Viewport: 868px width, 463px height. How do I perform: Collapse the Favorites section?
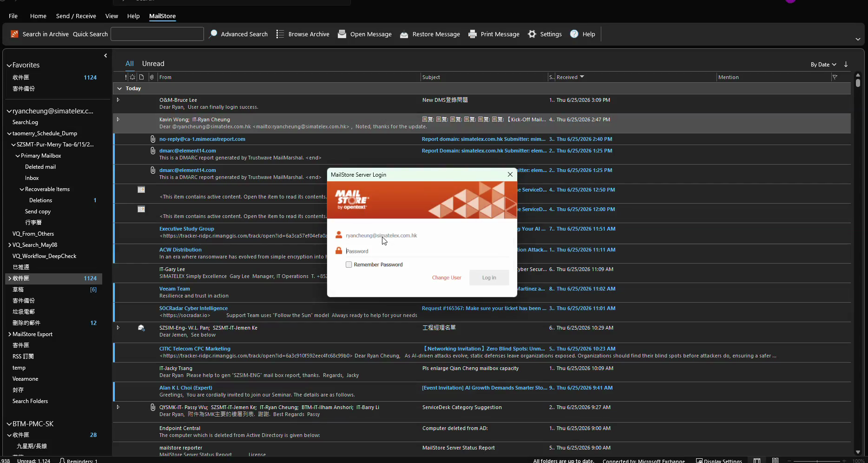9,66
